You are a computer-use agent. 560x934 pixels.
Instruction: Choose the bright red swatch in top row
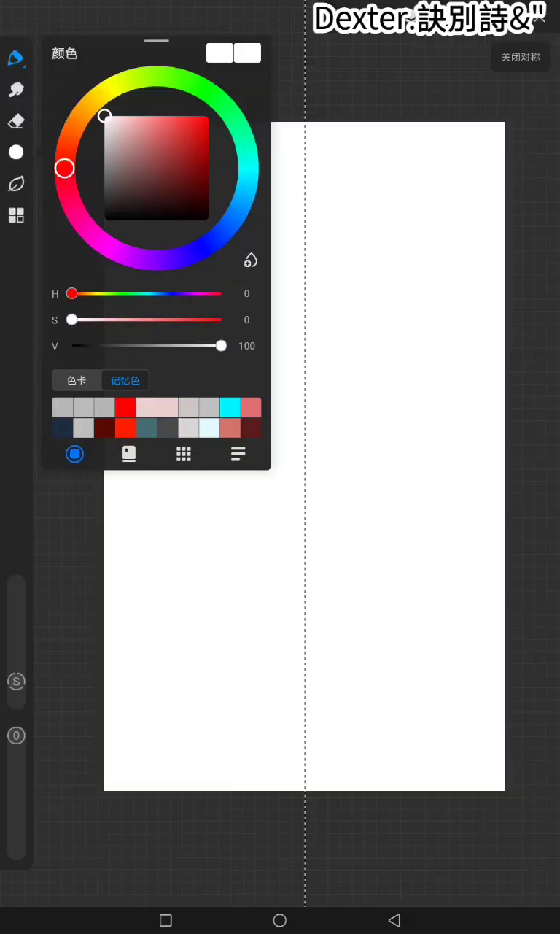click(125, 407)
